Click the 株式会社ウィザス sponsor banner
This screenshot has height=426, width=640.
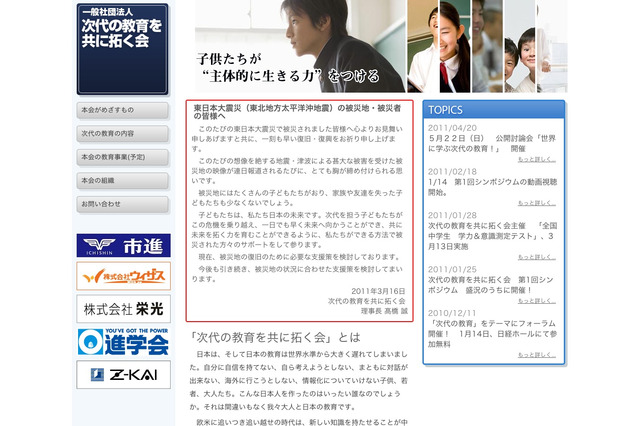click(123, 276)
